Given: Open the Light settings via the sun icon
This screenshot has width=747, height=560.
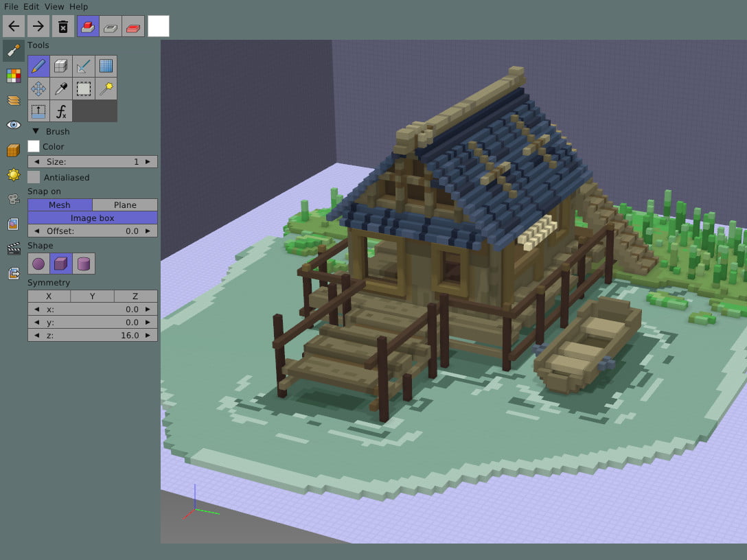Looking at the screenshot, I should (12, 174).
